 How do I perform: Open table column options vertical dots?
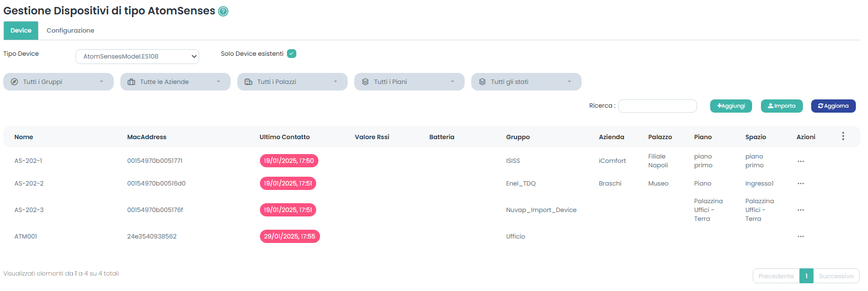point(843,136)
